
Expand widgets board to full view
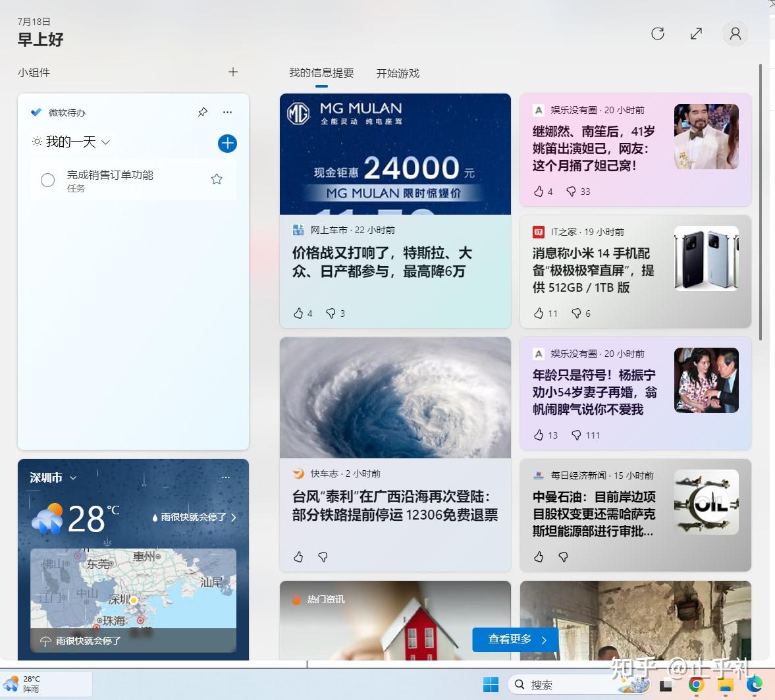coord(696,34)
